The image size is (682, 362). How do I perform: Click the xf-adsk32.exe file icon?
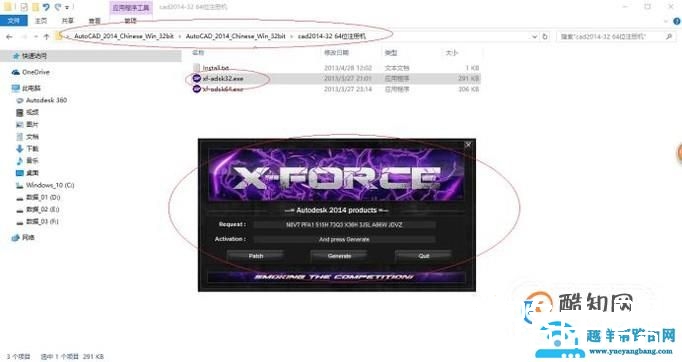[197, 79]
